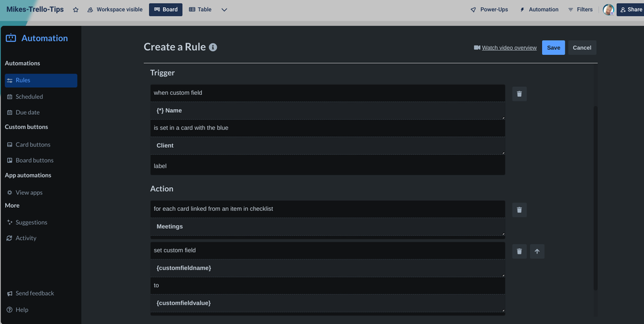The width and height of the screenshot is (644, 324).
Task: Click the info icon beside Create a Rule
Action: point(213,47)
